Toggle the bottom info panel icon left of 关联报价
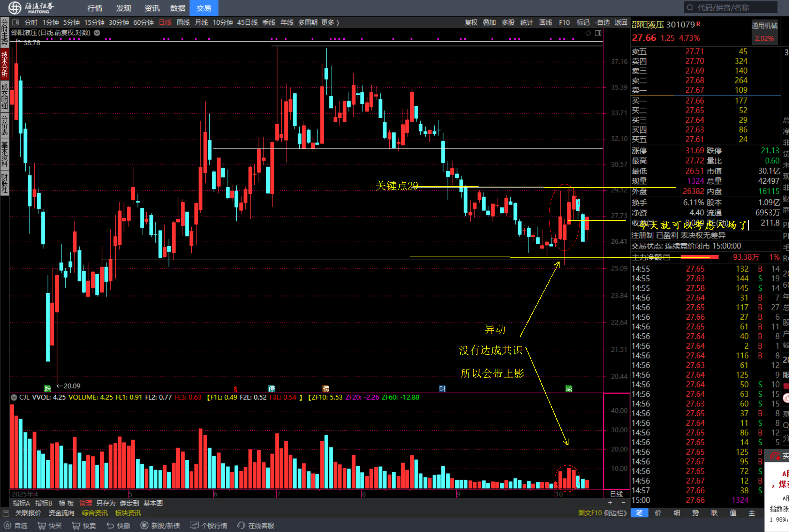The width and height of the screenshot is (789, 532). [x=6, y=513]
